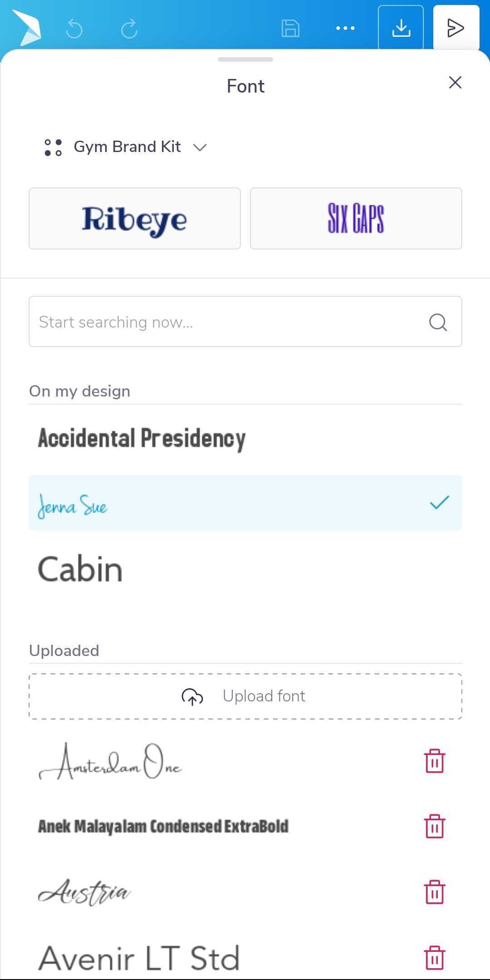
Task: Click the send arrow icon
Action: click(x=456, y=28)
